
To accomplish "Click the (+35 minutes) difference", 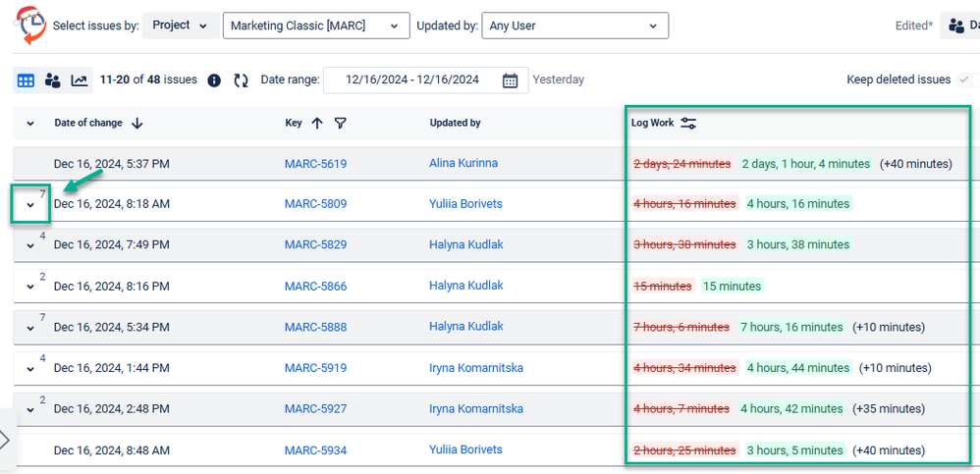I will [888, 409].
